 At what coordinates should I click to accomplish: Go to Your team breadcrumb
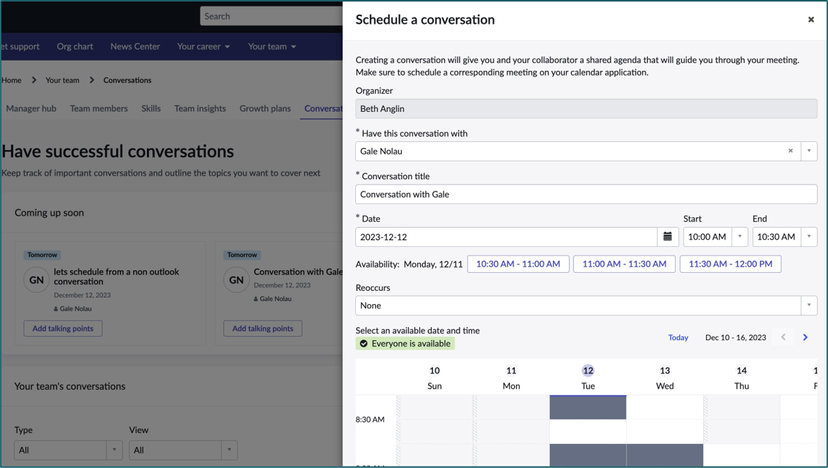coord(62,80)
